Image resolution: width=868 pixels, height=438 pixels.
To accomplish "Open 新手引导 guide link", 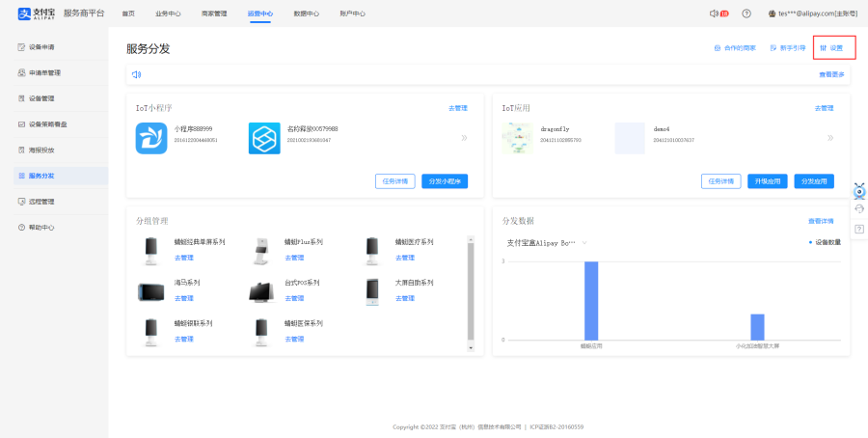I will coord(788,48).
